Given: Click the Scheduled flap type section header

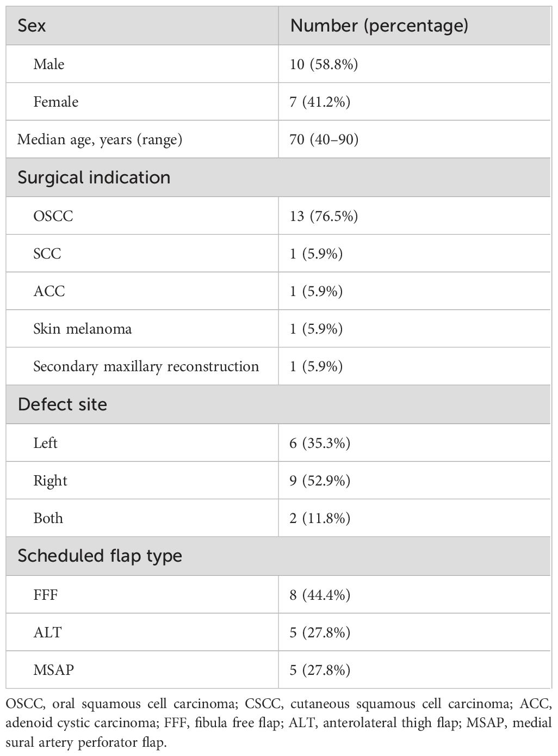Looking at the screenshot, I should (x=100, y=556).
